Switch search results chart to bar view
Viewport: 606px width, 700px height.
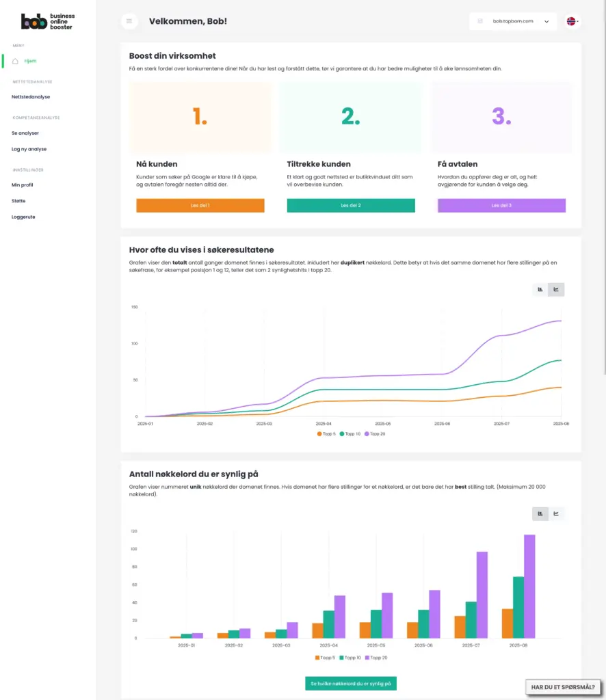tap(540, 290)
